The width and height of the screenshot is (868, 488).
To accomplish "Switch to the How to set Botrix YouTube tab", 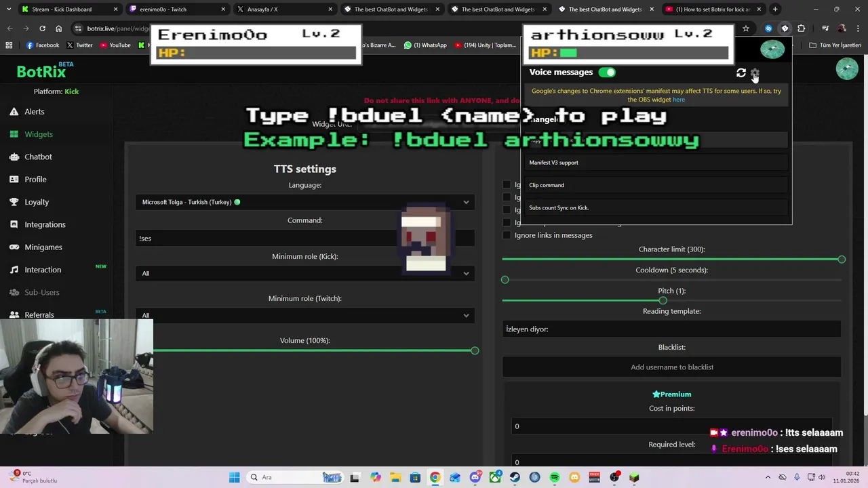I will click(x=712, y=9).
